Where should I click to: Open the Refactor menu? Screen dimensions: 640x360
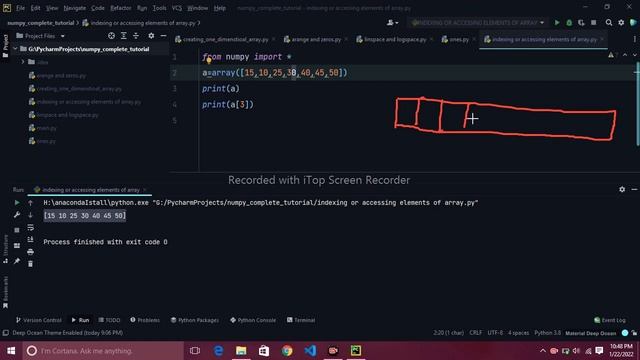point(121,8)
